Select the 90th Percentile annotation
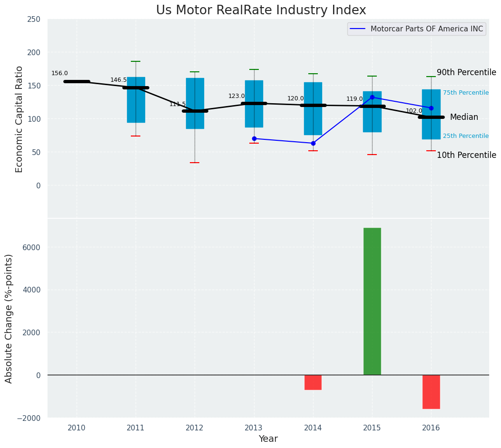The image size is (501, 448). point(466,72)
